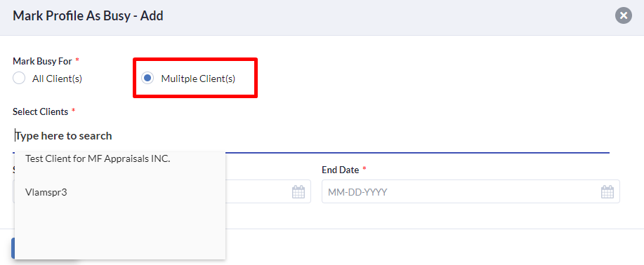Click the dialog title Mark Profile As Busy - Add
Viewport: 644px width, 265px height.
88,16
